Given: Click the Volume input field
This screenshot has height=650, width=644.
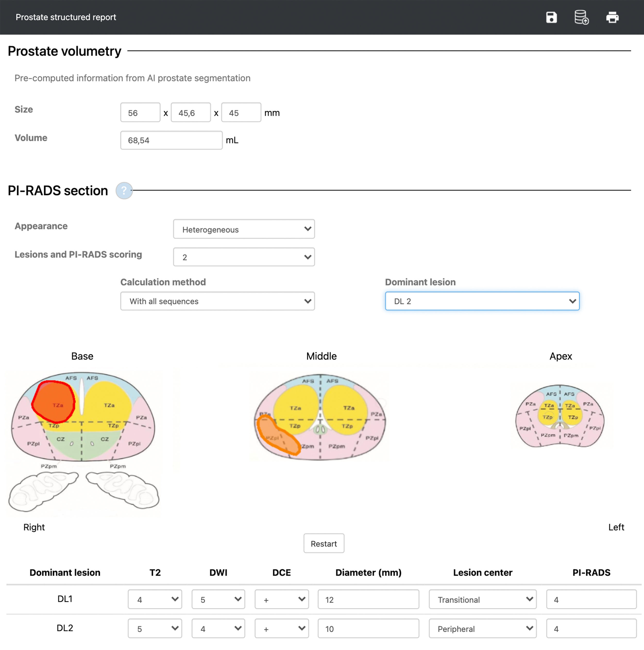Looking at the screenshot, I should pyautogui.click(x=171, y=140).
